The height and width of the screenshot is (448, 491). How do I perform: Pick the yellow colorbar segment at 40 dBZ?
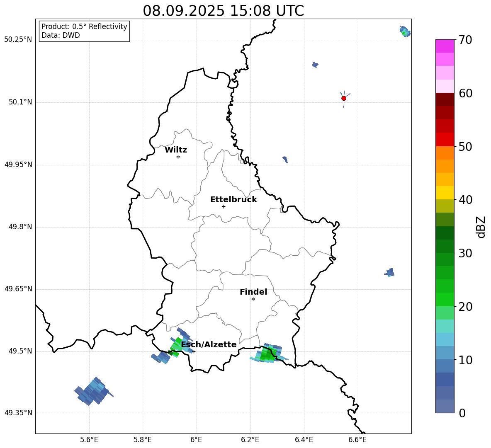click(x=445, y=193)
